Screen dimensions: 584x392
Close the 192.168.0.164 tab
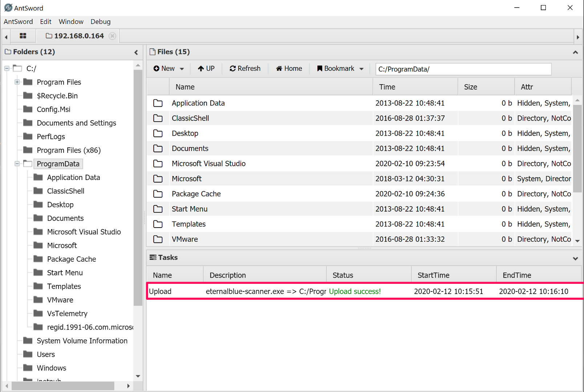[x=113, y=36]
